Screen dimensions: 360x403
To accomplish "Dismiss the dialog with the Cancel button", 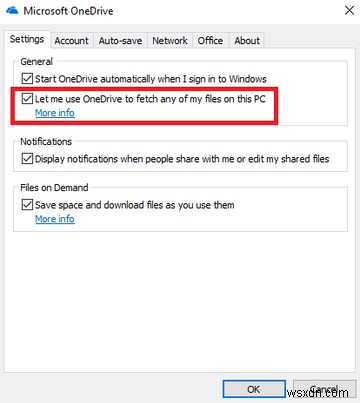I will tap(324, 389).
